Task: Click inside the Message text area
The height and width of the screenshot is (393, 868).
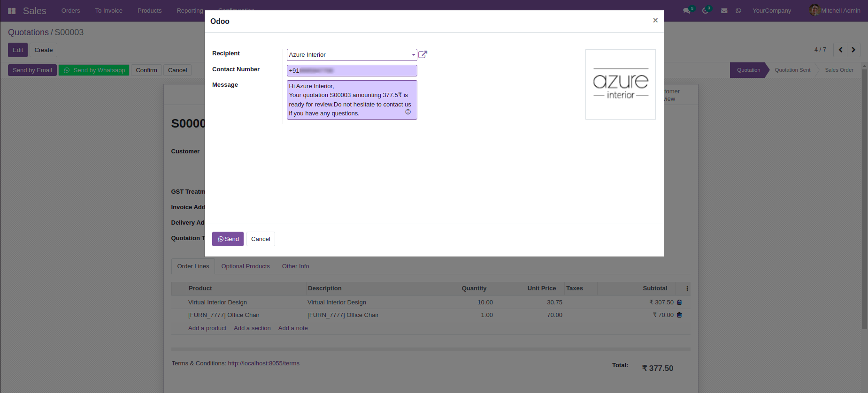Action: (352, 100)
